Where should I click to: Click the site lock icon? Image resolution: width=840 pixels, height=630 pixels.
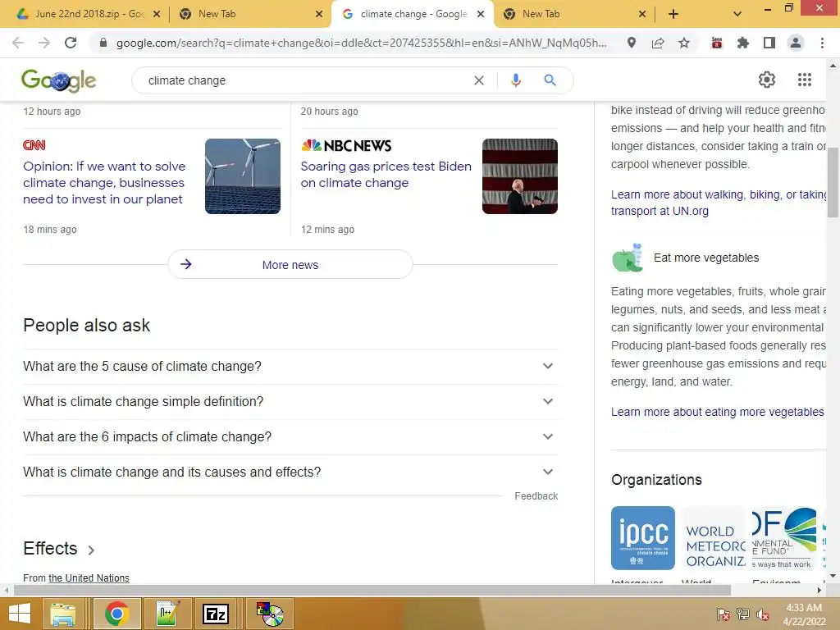(103, 43)
